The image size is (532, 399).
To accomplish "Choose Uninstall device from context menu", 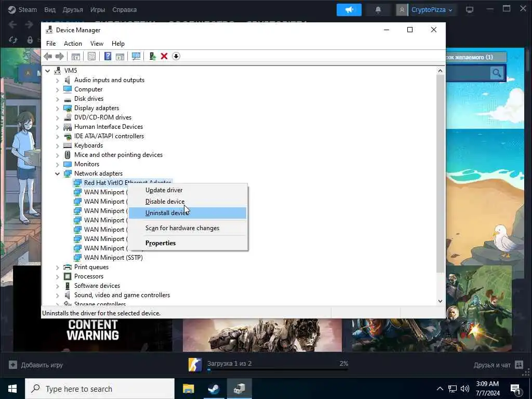I will (x=188, y=213).
